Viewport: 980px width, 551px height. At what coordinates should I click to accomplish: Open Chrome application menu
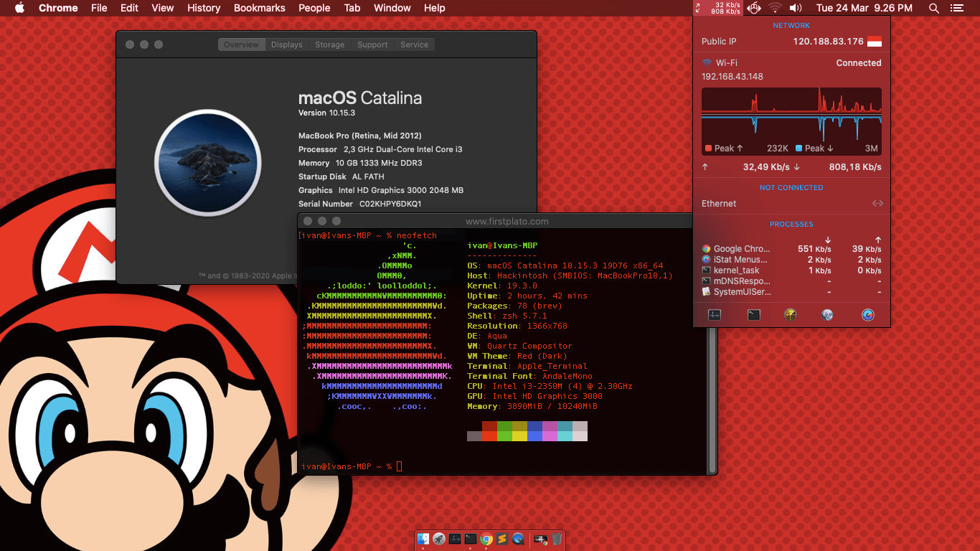coord(58,8)
